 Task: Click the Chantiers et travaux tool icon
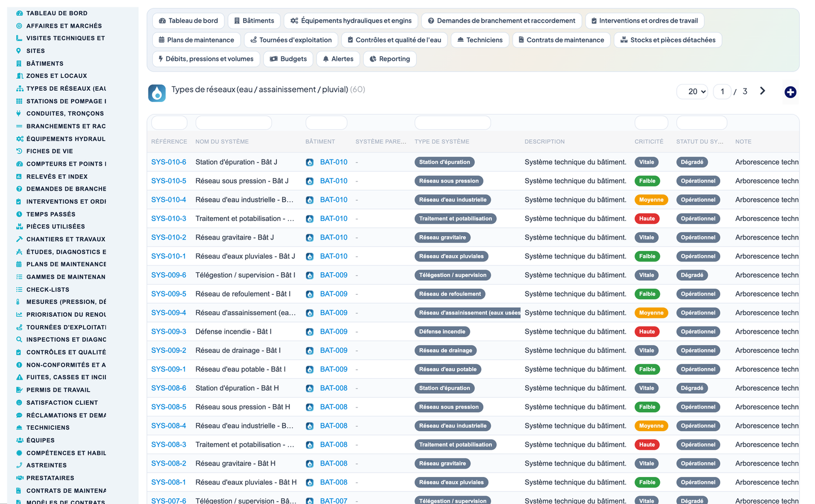19,239
